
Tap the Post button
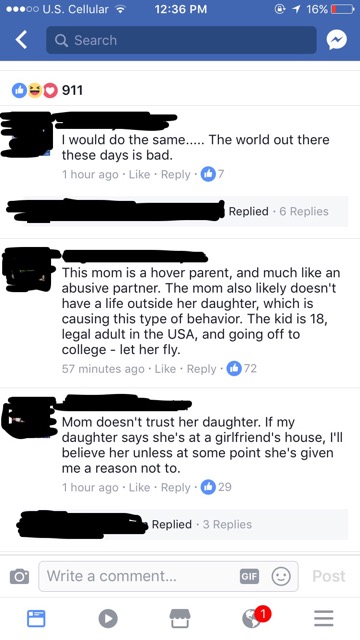click(x=329, y=576)
